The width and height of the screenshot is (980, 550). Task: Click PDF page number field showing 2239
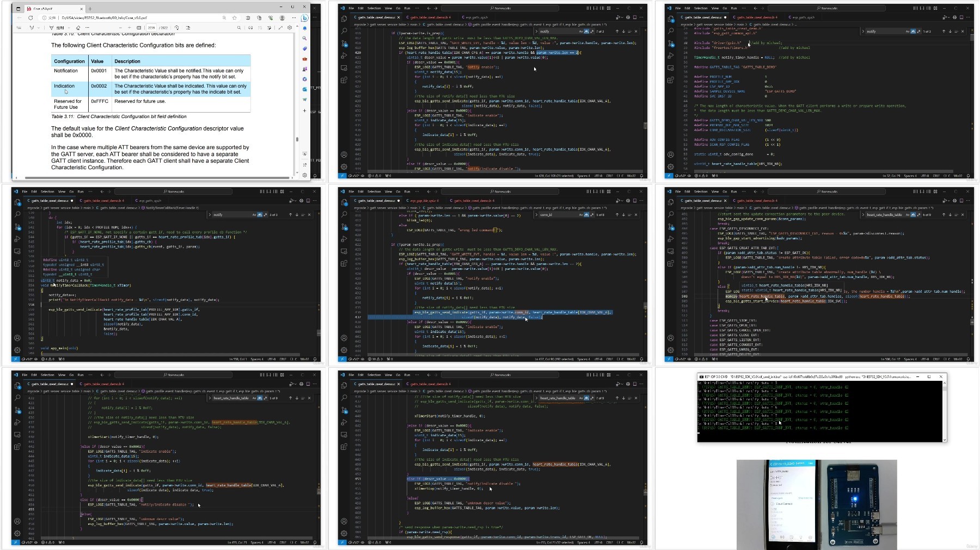(x=151, y=28)
